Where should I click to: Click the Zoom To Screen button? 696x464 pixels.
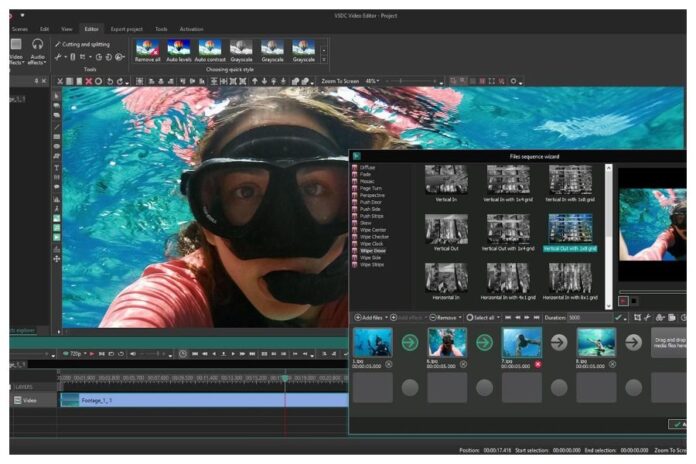coord(340,81)
